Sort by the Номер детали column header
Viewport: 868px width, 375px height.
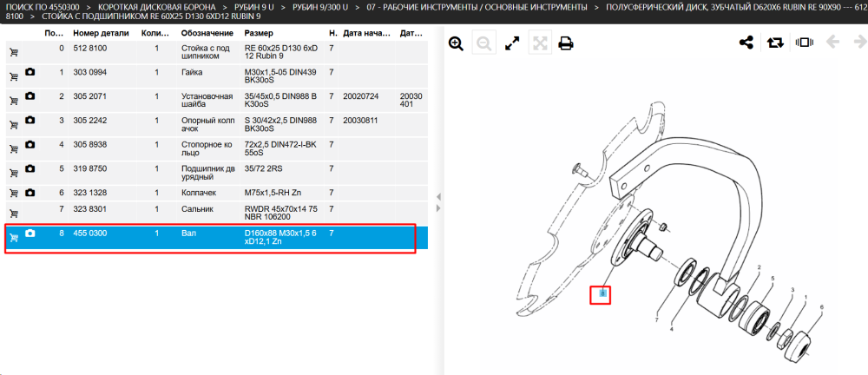point(101,33)
